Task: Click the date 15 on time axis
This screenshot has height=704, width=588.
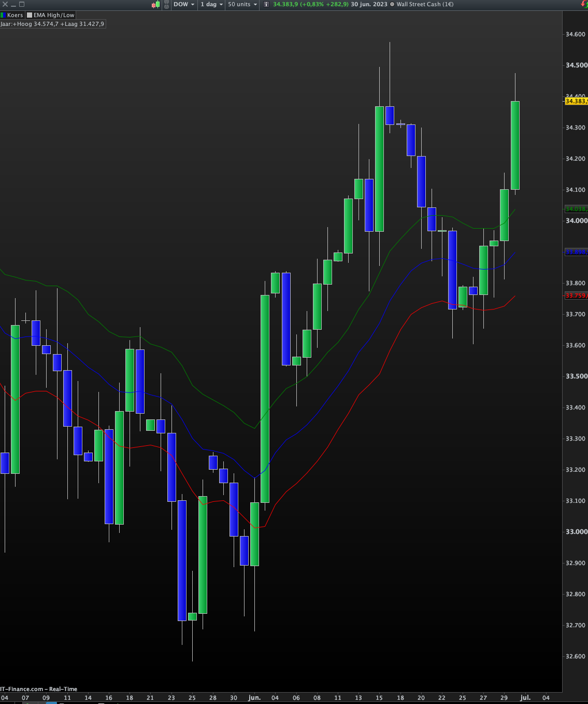Action: point(379,698)
